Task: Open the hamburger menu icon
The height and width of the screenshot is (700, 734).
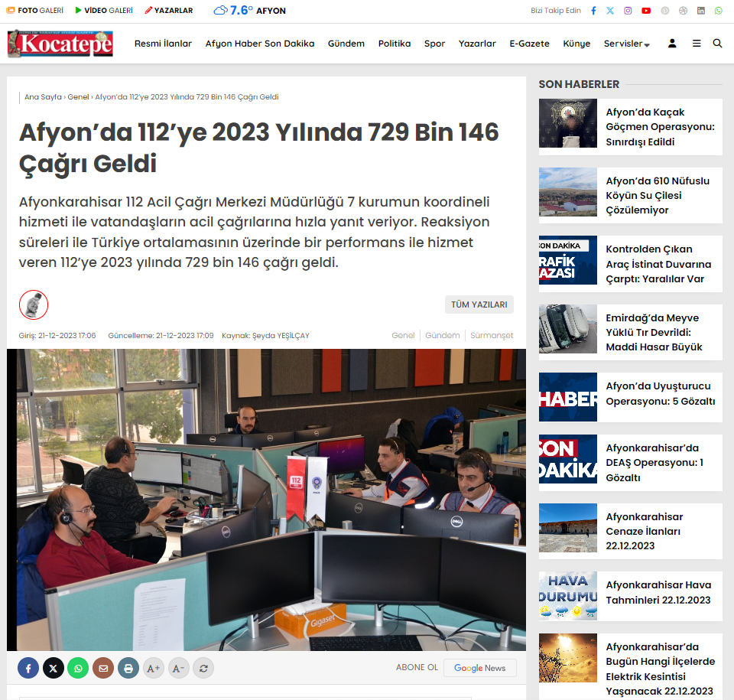Action: coord(697,44)
